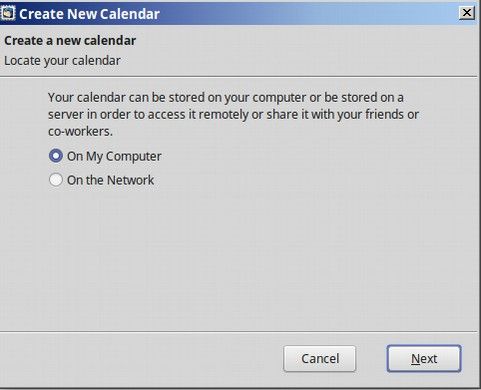Click the separator line under the header
This screenshot has width=481, height=390.
(x=239, y=77)
